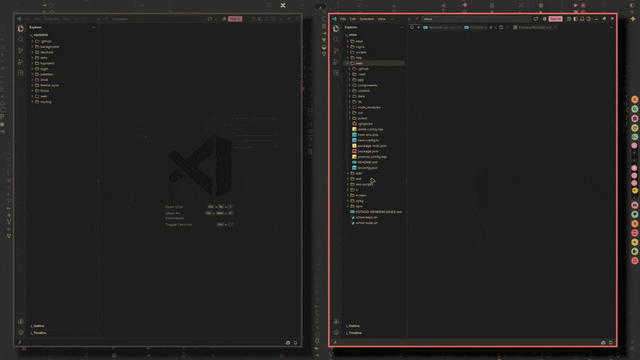This screenshot has height=360, width=640.
Task: Open Explorer view in right VS Code window
Action: 336,29
